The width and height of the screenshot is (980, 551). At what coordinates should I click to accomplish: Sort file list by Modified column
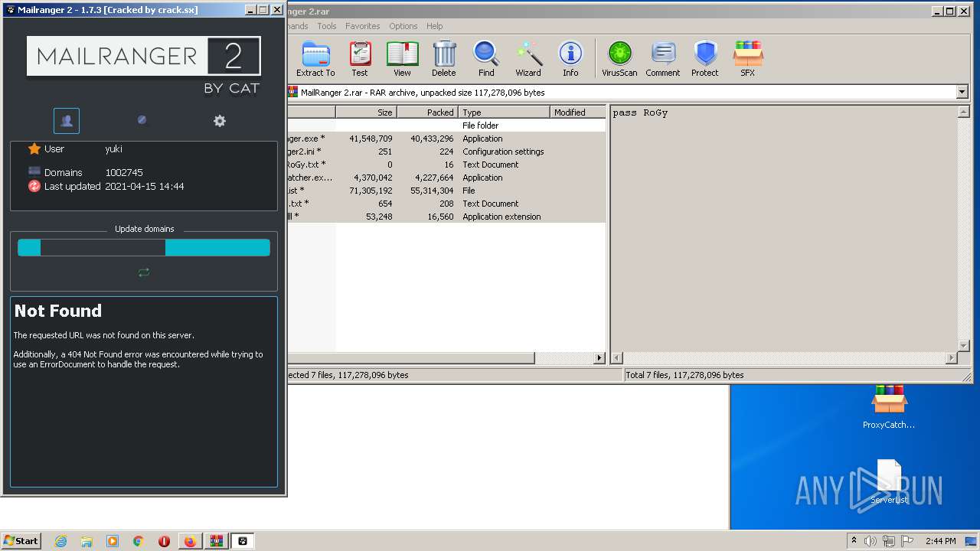point(577,112)
